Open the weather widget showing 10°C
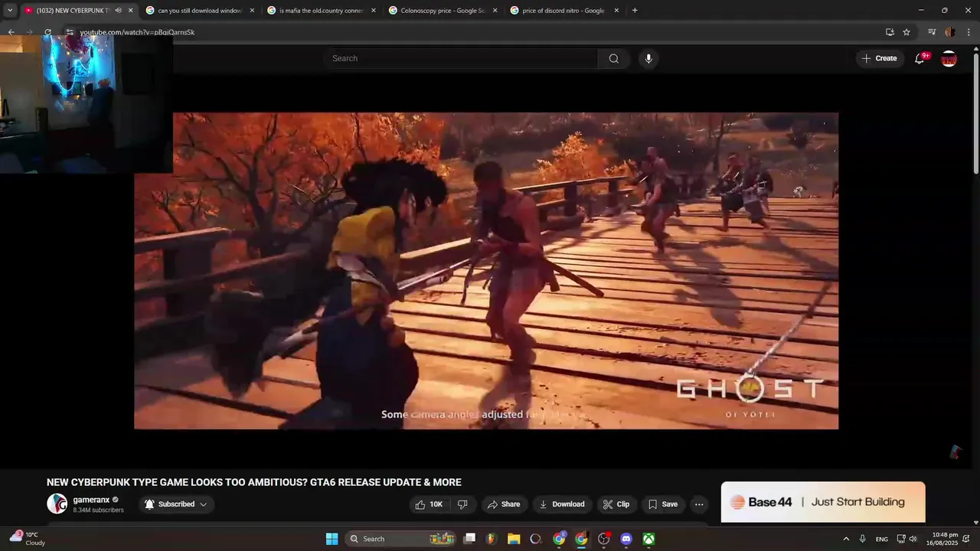 coord(28,539)
